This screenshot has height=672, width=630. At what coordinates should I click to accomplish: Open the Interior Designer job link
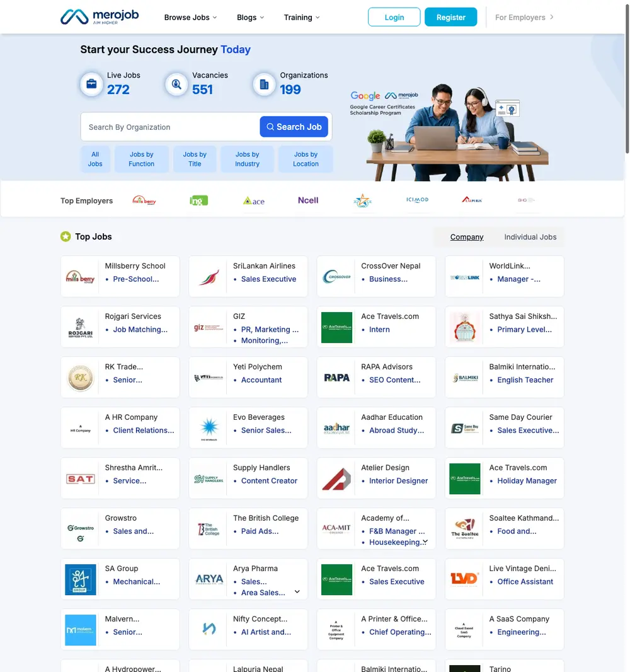(x=398, y=481)
